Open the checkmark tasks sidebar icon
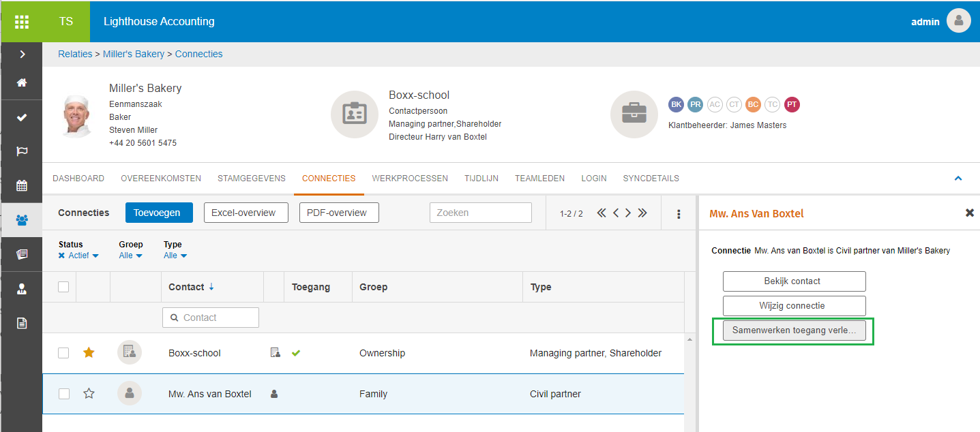 22,117
